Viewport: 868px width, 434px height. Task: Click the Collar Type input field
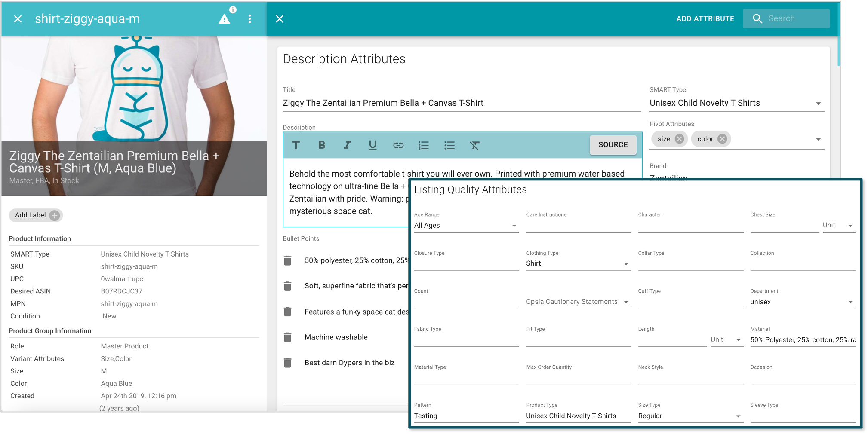[690, 263]
